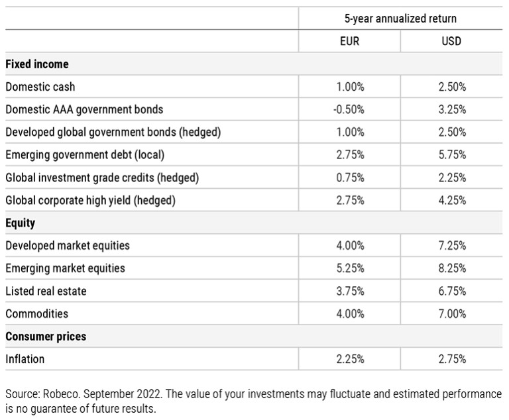This screenshot has height=420, width=509.
Task: Click Developed global government bonds (hedged) label
Action: coord(113,132)
